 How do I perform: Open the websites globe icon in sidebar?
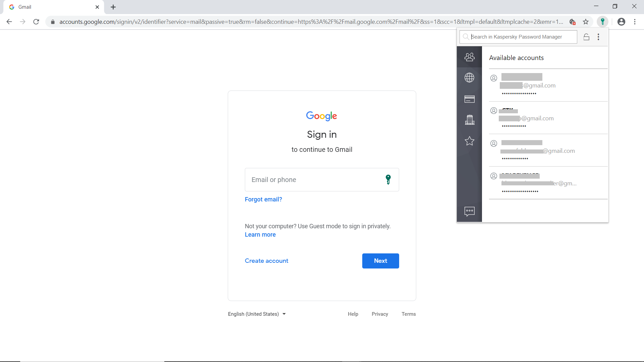469,78
